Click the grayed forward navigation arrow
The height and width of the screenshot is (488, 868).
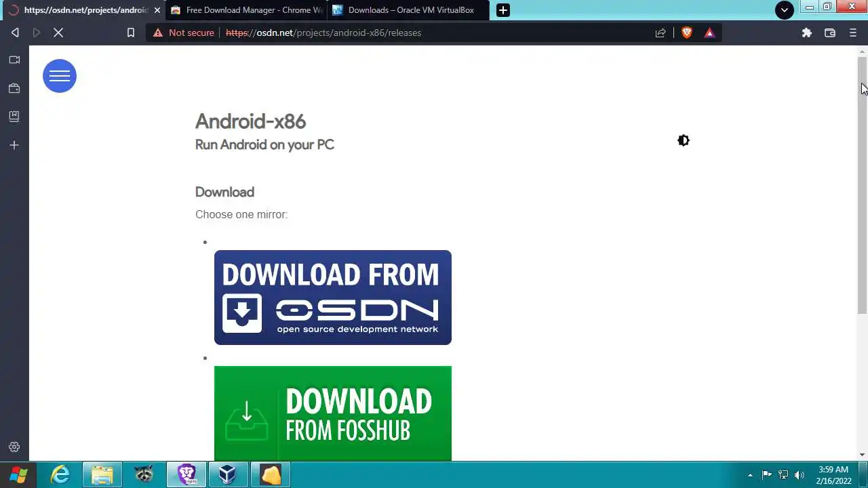tap(37, 33)
